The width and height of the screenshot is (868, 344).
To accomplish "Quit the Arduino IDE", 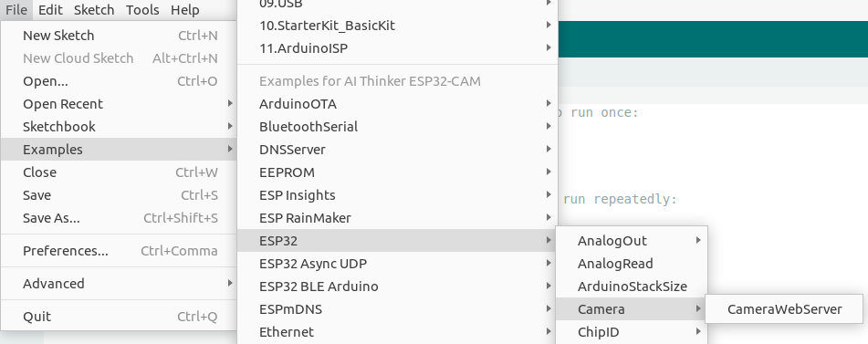I will click(x=119, y=317).
